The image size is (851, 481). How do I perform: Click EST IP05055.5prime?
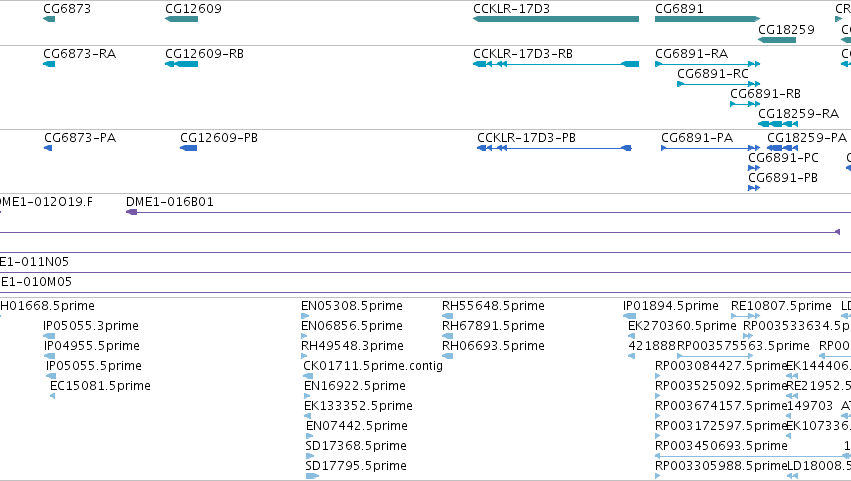pyautogui.click(x=51, y=376)
